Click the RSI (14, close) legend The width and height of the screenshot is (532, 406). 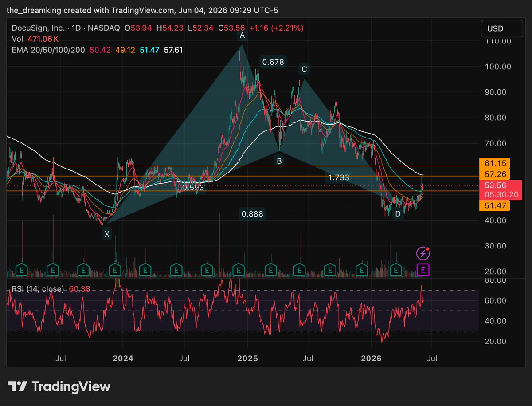[x=37, y=289]
